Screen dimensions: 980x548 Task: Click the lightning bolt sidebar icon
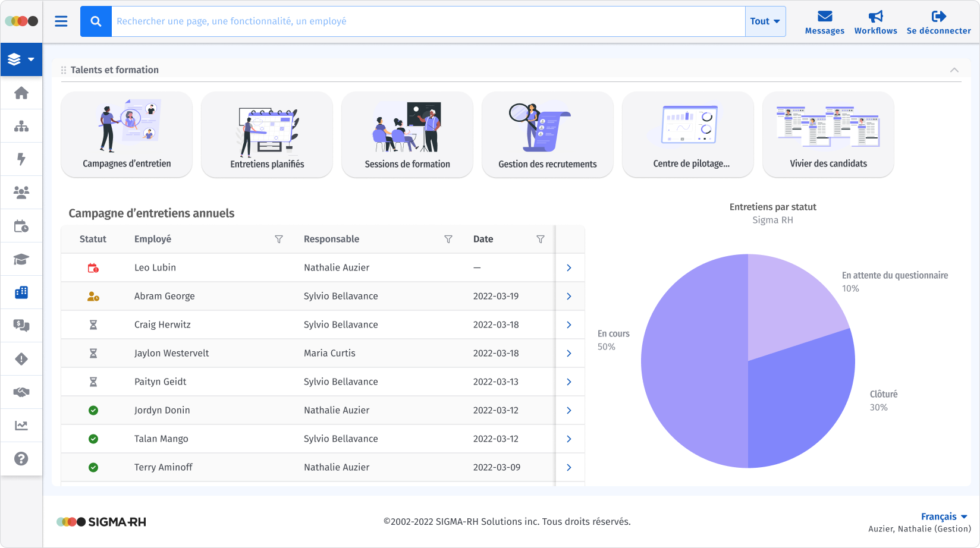(x=21, y=159)
